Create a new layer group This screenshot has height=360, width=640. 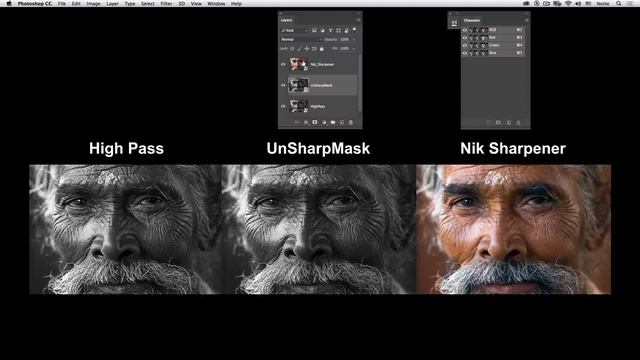[x=333, y=122]
